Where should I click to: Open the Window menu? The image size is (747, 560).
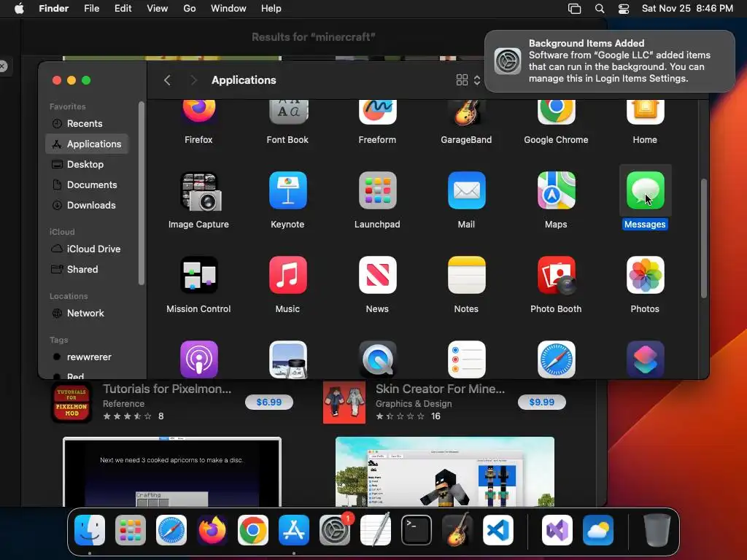coord(228,9)
